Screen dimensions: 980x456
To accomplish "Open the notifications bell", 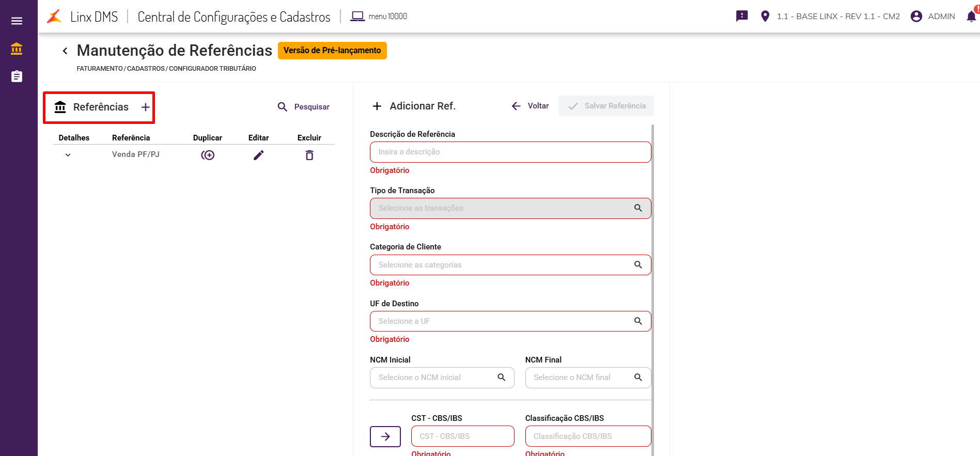I will point(971,17).
